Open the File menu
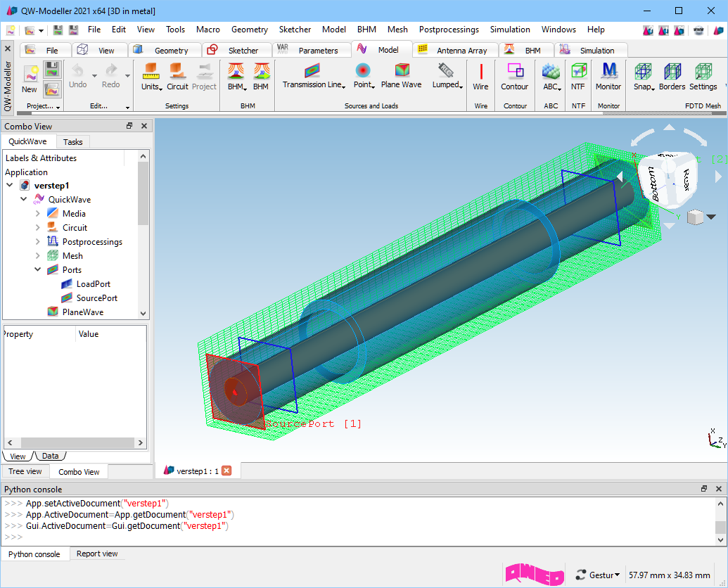The height and width of the screenshot is (588, 728). (x=94, y=30)
